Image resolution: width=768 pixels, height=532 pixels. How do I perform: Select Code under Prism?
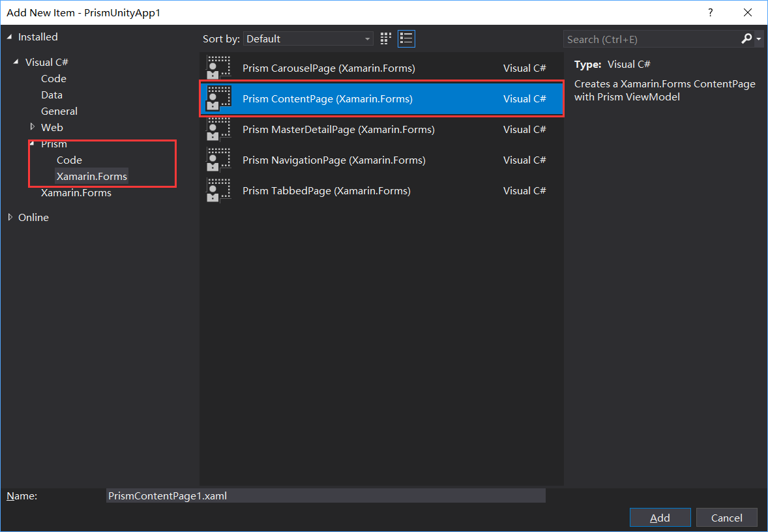pos(69,160)
